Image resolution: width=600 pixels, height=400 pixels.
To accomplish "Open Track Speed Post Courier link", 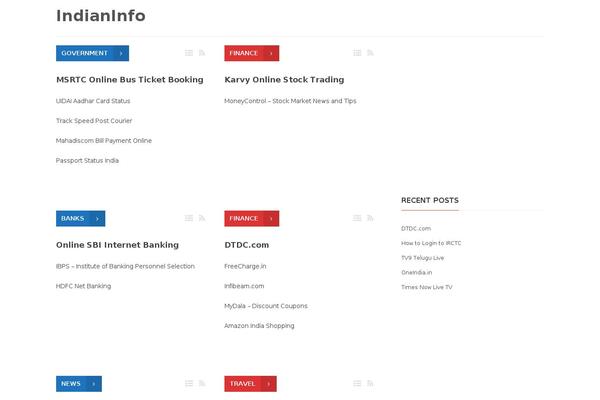I will pos(94,121).
